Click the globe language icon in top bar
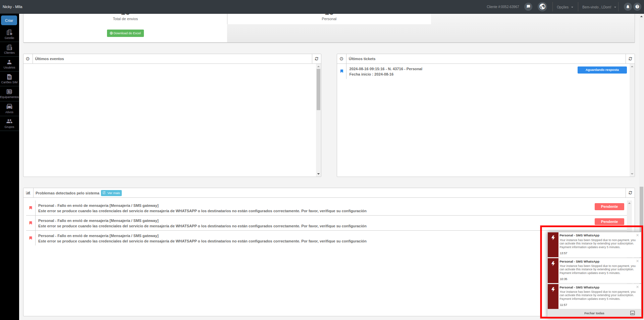The image size is (644, 320). click(542, 7)
